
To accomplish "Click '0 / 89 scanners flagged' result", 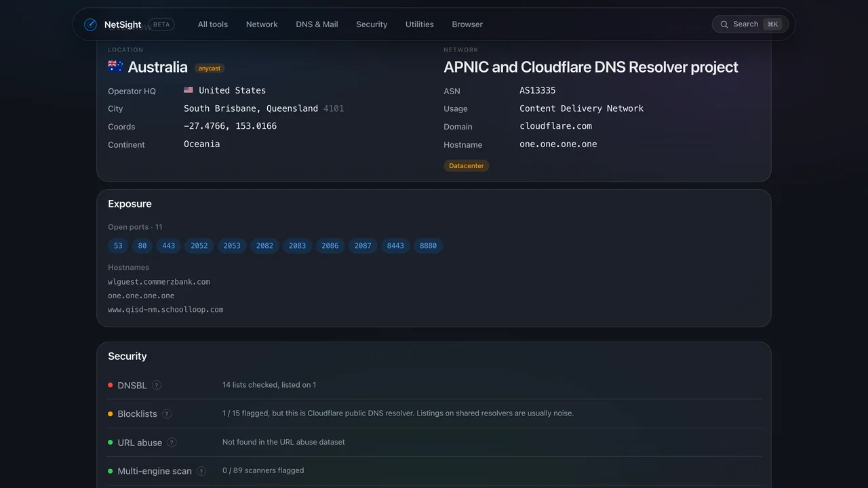I will (263, 470).
